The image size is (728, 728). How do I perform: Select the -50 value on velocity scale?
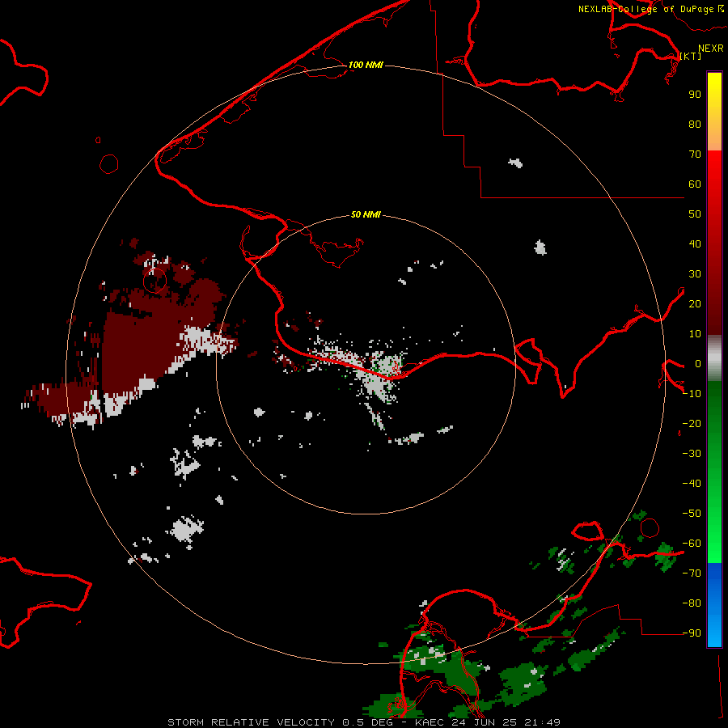[x=692, y=514]
